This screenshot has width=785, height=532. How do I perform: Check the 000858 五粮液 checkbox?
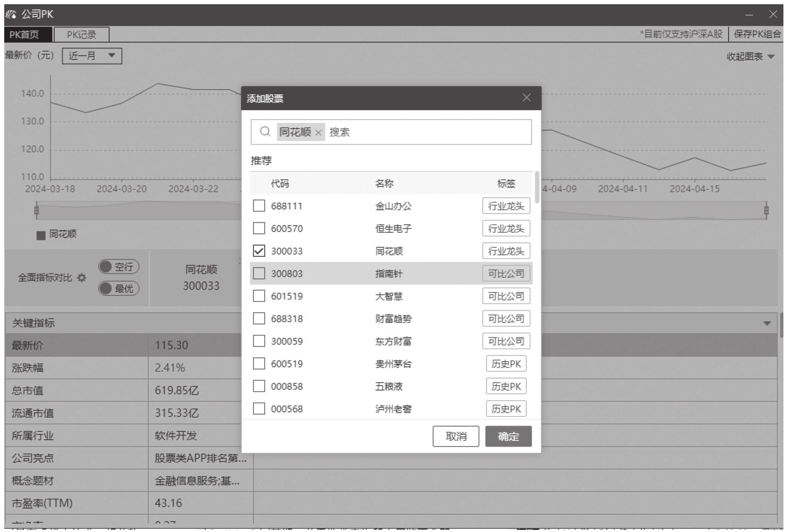pyautogui.click(x=259, y=386)
